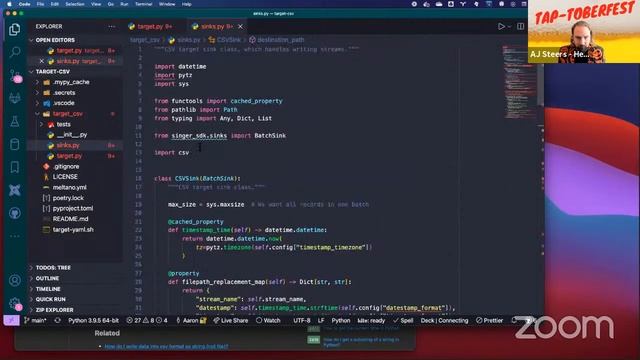Click Deck | Connecting status item
The width and height of the screenshot is (640, 360).
(444, 320)
